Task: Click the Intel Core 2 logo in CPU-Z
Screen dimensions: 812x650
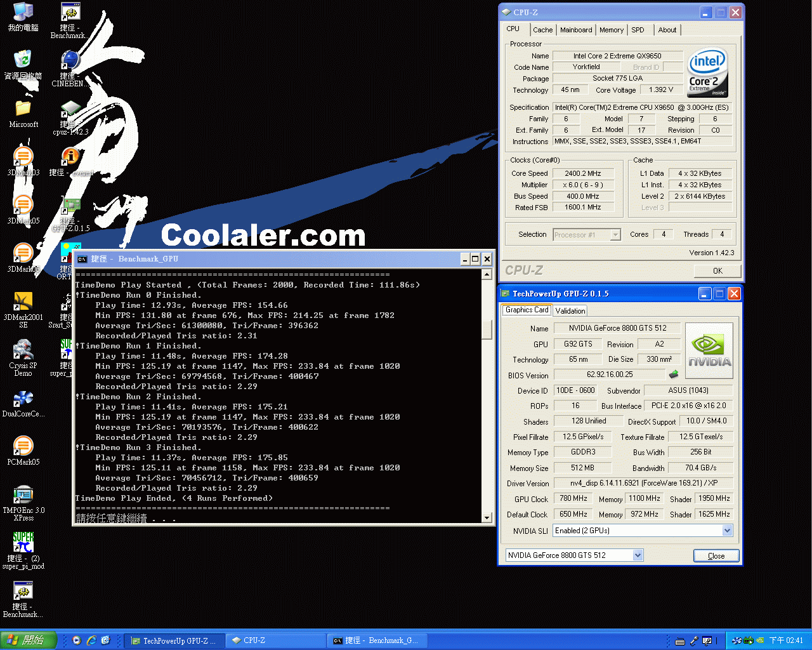Action: coord(707,72)
